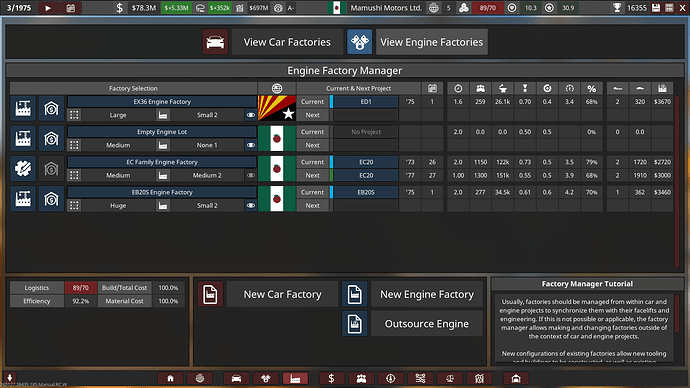Open Medium 2 tooling selector of EC Family factory

tap(207, 175)
